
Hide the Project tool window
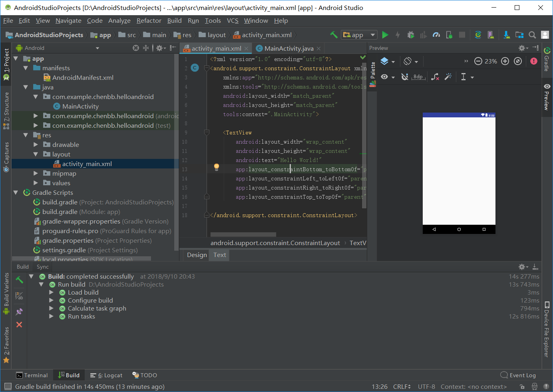tap(173, 48)
